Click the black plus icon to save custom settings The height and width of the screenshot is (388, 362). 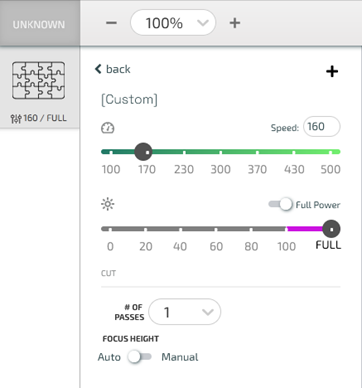point(332,71)
